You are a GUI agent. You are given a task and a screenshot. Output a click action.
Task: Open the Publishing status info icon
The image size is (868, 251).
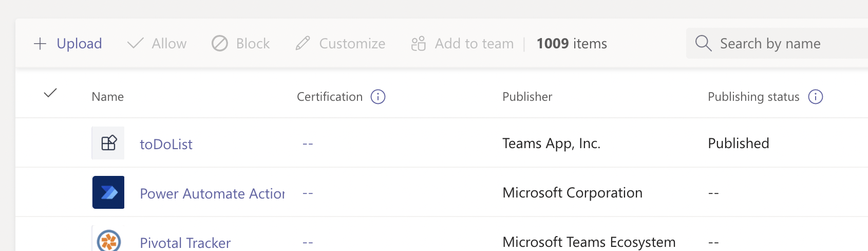(816, 97)
